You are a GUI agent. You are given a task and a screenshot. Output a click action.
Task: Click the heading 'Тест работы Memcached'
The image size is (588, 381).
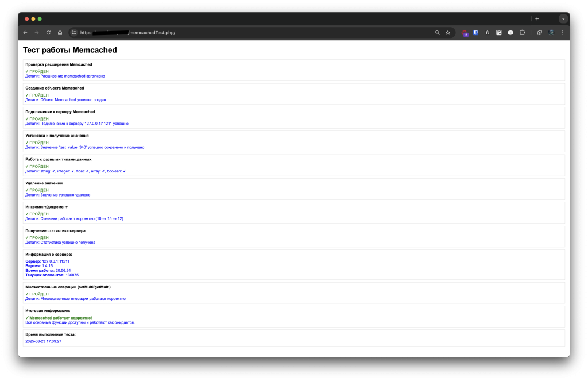coord(69,50)
